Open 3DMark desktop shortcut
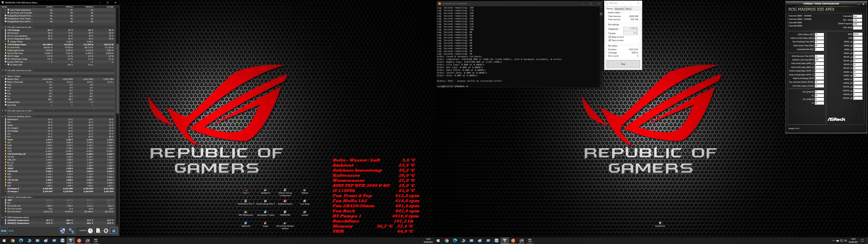868x244 pixels. pos(305,191)
